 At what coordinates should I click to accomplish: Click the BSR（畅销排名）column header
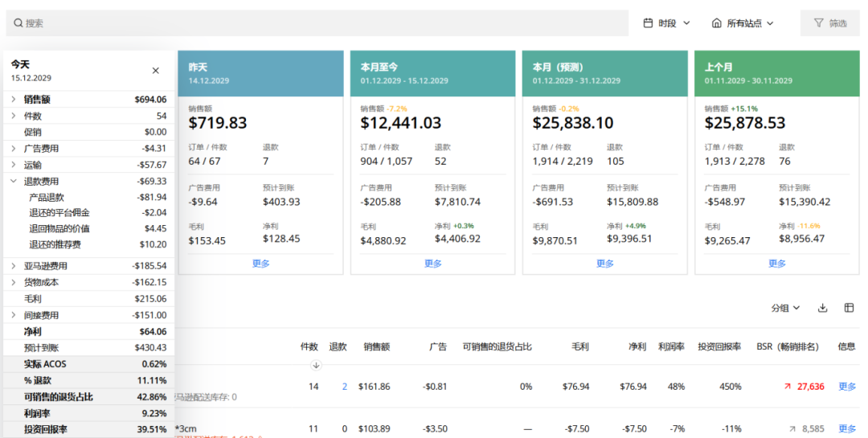(791, 346)
